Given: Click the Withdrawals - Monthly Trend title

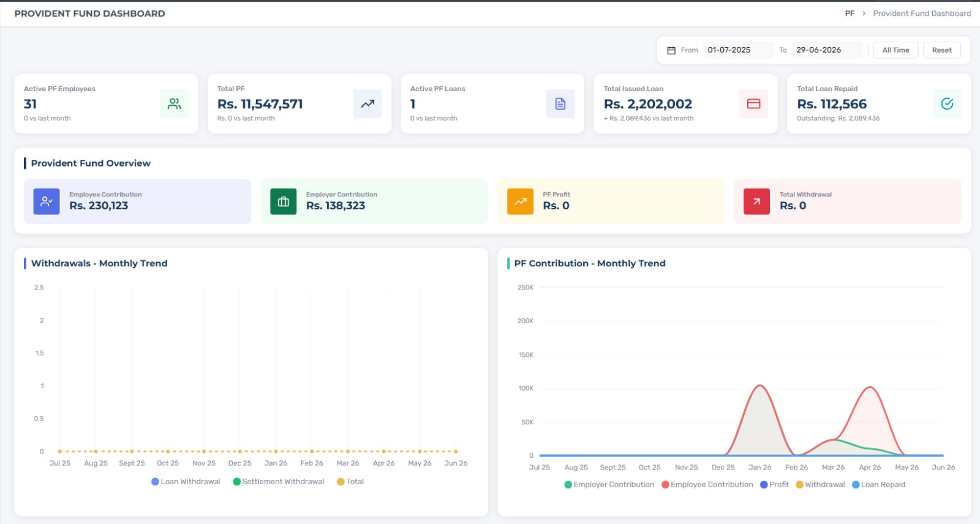Looking at the screenshot, I should [x=99, y=263].
